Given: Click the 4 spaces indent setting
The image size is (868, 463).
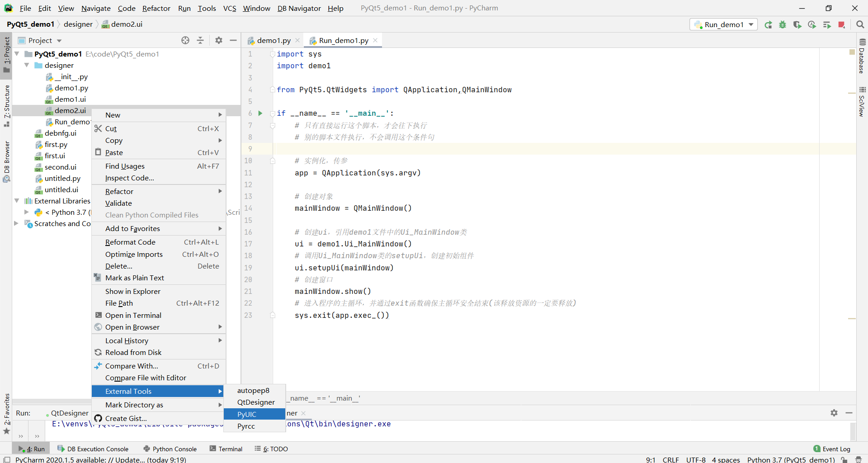Looking at the screenshot, I should (726, 459).
